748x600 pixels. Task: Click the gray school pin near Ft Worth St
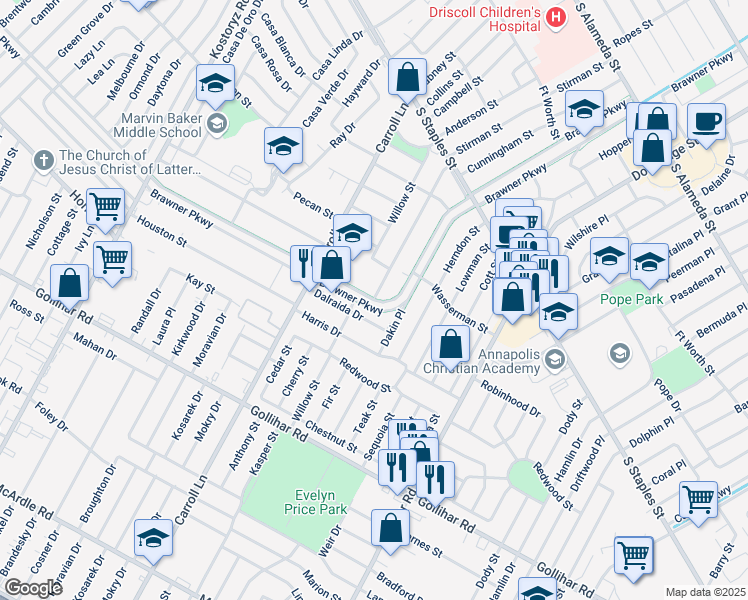click(x=620, y=354)
